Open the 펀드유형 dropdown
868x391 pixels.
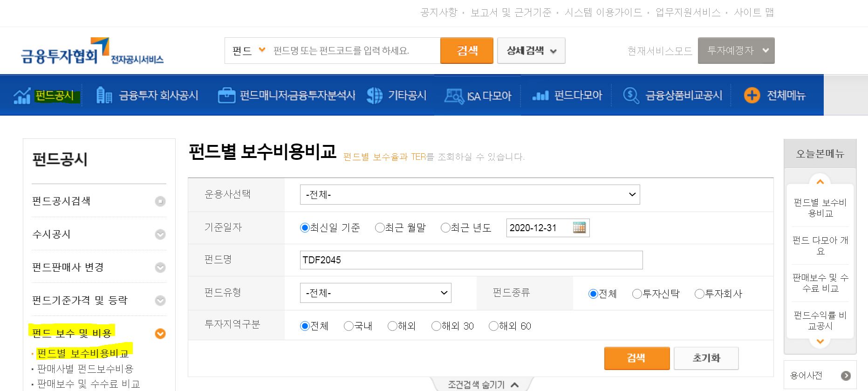pyautogui.click(x=376, y=293)
